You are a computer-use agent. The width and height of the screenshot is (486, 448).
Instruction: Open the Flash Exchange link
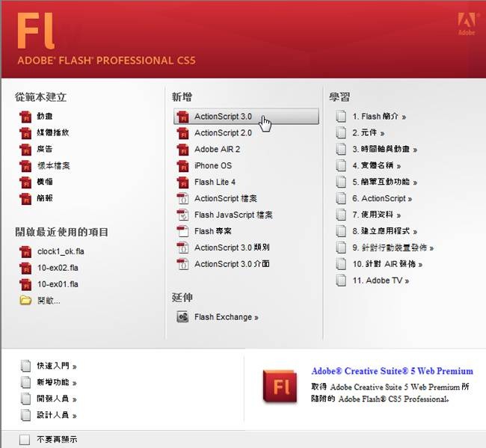pos(227,317)
